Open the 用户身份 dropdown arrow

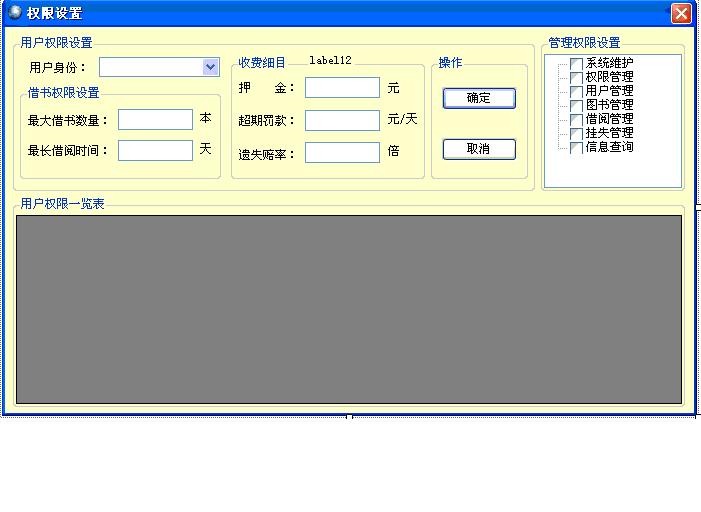[210, 67]
